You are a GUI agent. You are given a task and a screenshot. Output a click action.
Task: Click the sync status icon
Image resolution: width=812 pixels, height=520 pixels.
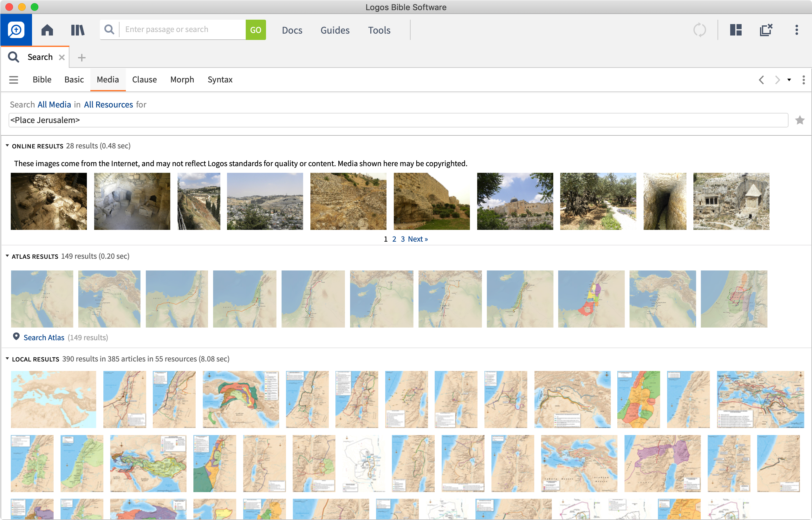coord(699,30)
